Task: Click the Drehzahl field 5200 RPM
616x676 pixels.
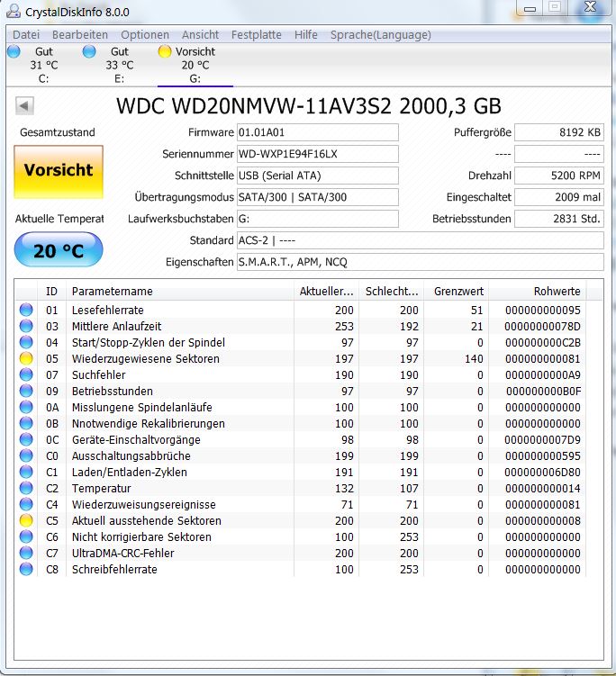Action: click(x=559, y=176)
